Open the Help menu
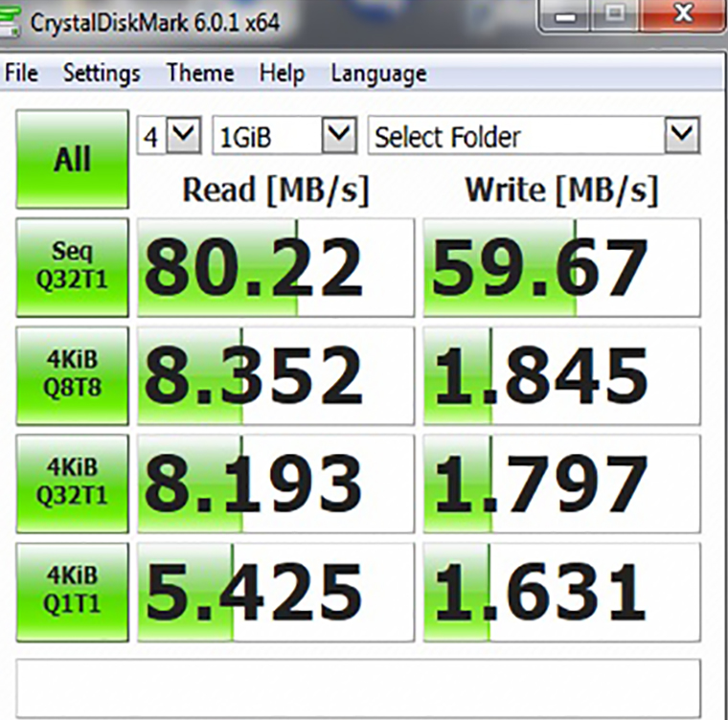This screenshot has width=728, height=720. point(282,74)
